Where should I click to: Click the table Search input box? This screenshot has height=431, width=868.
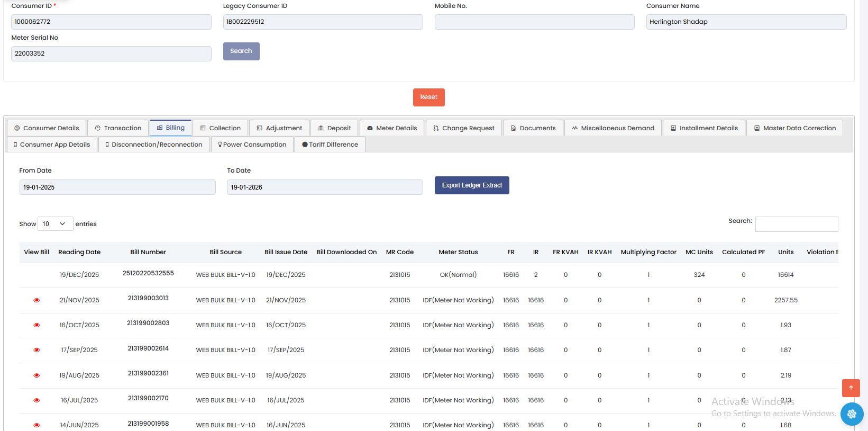(796, 224)
